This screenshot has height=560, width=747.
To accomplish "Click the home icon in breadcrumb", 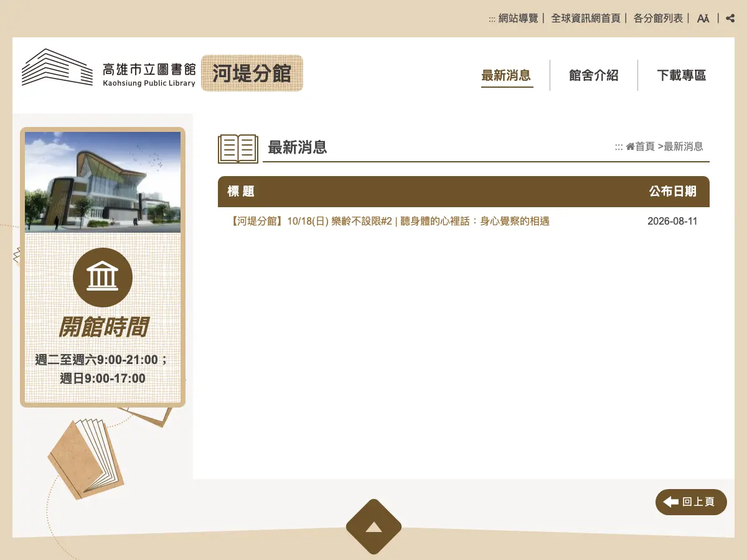I will (x=630, y=147).
